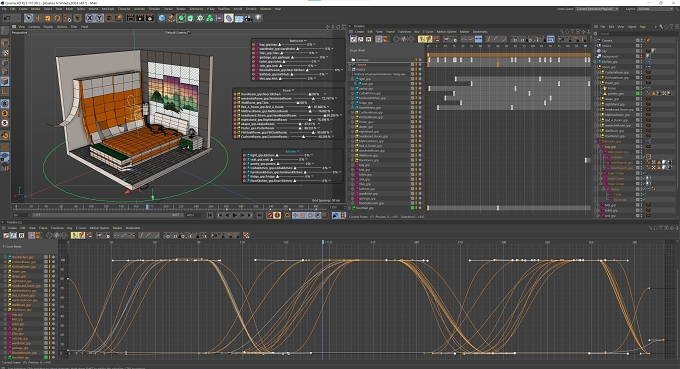Switch upper Timeline to F-Curve mode
The image size is (680, 369).
(361, 39)
